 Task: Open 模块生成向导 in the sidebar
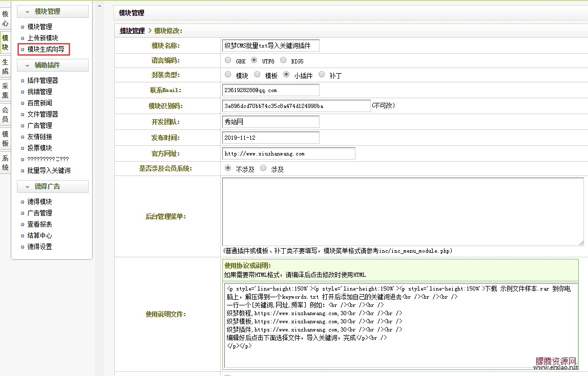46,49
